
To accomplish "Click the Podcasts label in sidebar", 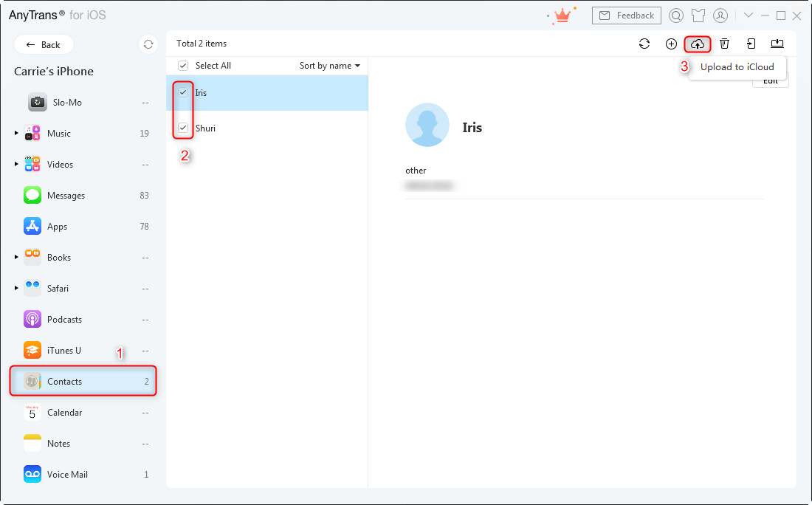I will 64,320.
